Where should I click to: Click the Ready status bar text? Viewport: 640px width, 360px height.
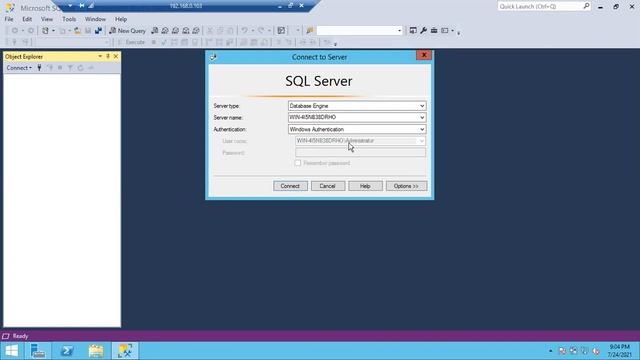click(x=20, y=336)
